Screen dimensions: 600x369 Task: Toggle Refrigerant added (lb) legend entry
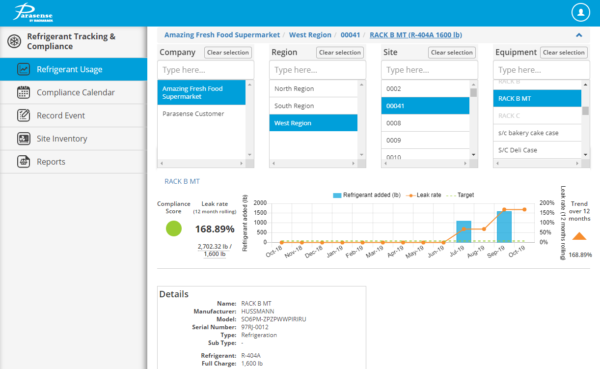[x=366, y=195]
